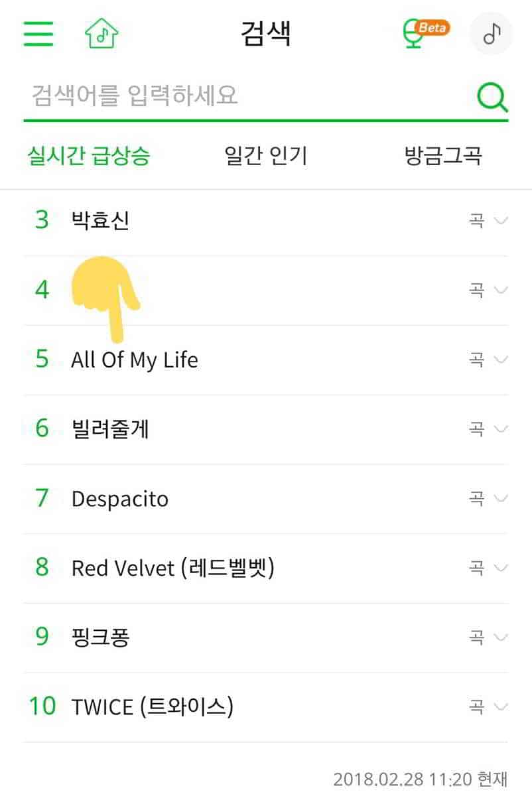This screenshot has height=796, width=532.
Task: Expand the dropdown on rank 4 row
Action: [x=488, y=290]
